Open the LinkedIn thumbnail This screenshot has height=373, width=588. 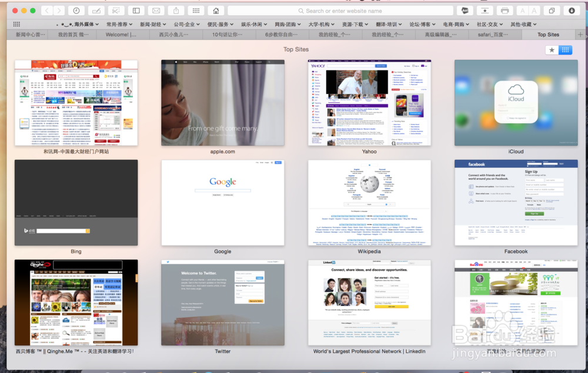(369, 303)
